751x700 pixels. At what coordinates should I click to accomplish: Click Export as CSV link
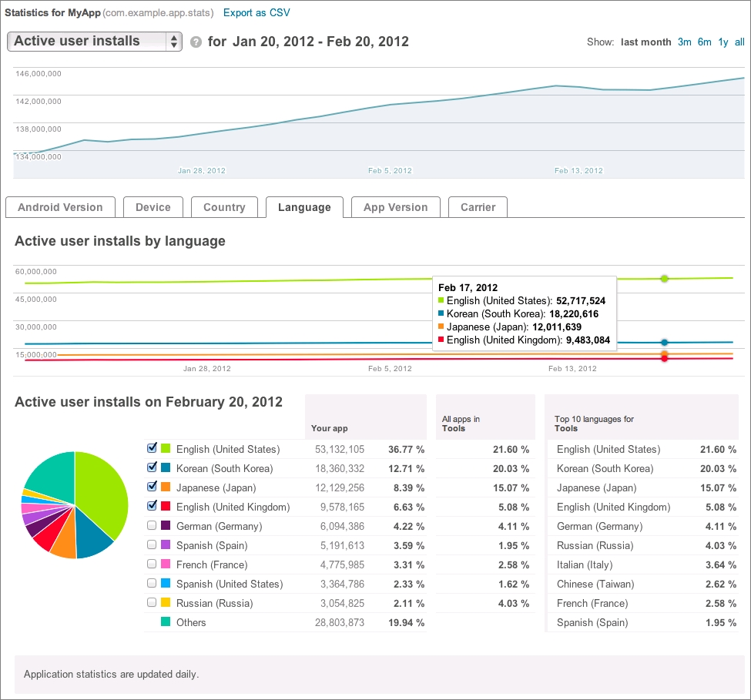click(256, 12)
